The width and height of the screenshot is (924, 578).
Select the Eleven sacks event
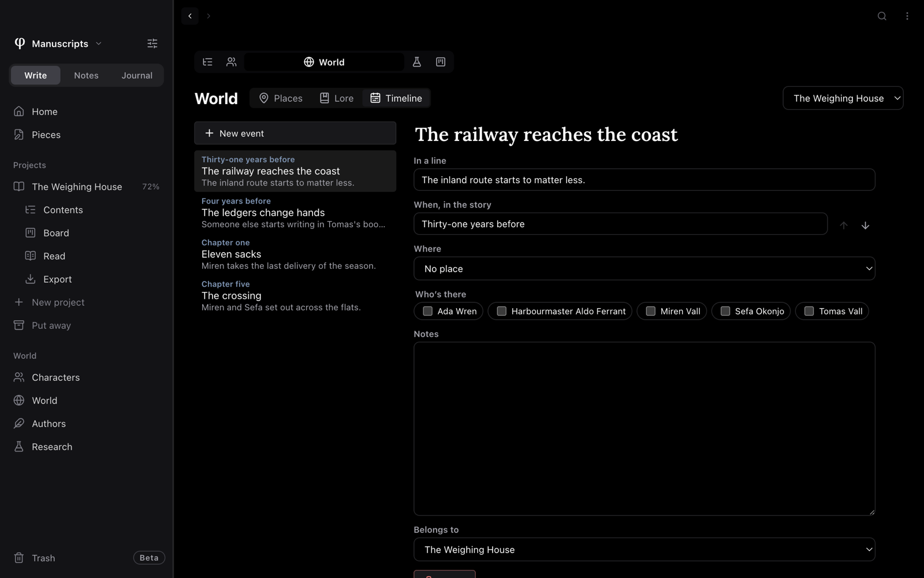click(x=295, y=254)
